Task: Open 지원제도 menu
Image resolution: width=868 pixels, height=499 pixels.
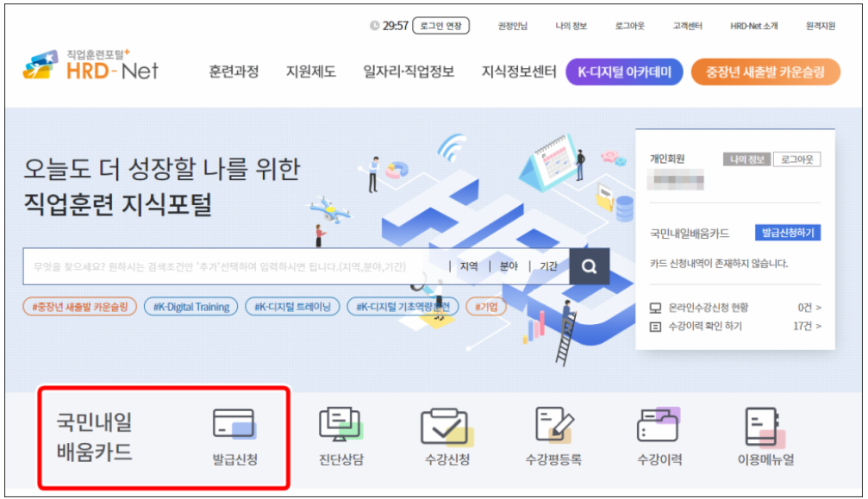Action: coord(310,72)
